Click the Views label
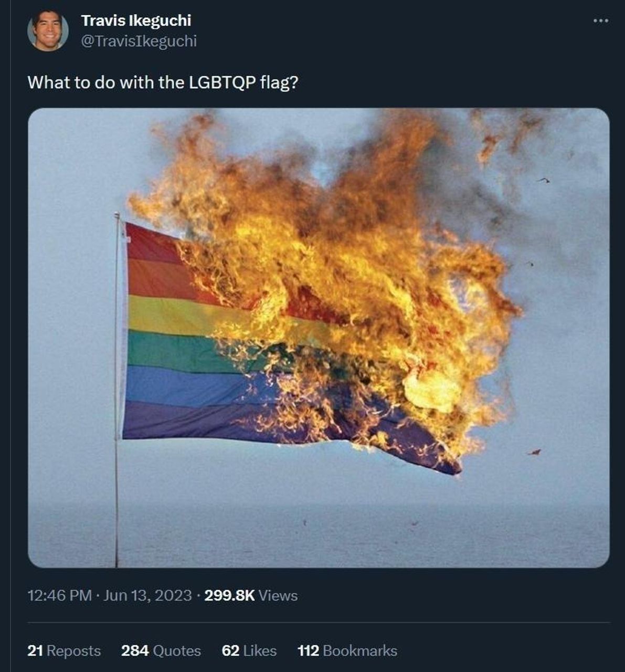625x672 pixels. click(x=278, y=595)
